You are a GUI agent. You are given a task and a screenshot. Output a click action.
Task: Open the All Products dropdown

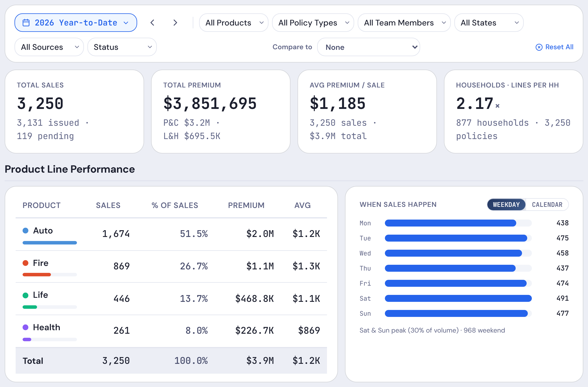233,23
